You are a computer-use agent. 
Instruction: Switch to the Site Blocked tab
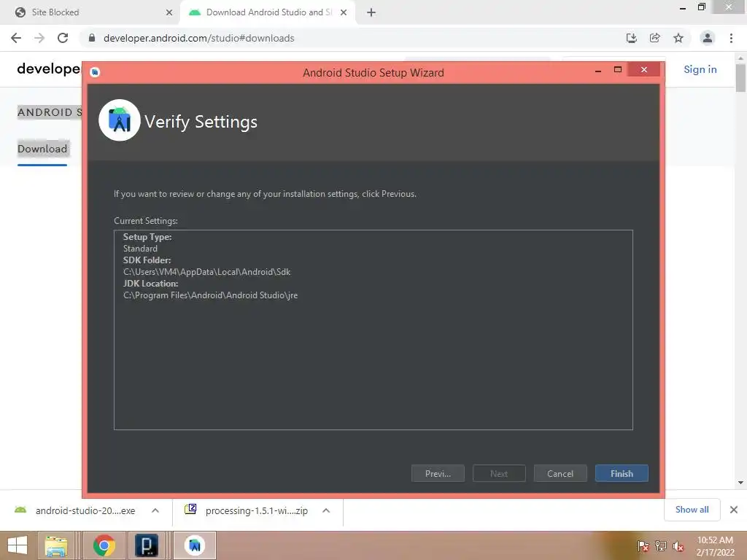90,12
